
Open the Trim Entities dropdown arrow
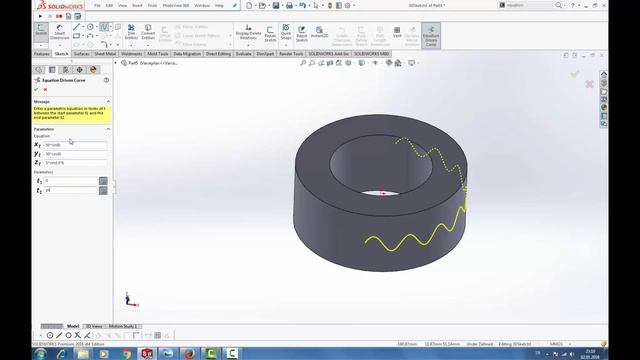point(131,45)
